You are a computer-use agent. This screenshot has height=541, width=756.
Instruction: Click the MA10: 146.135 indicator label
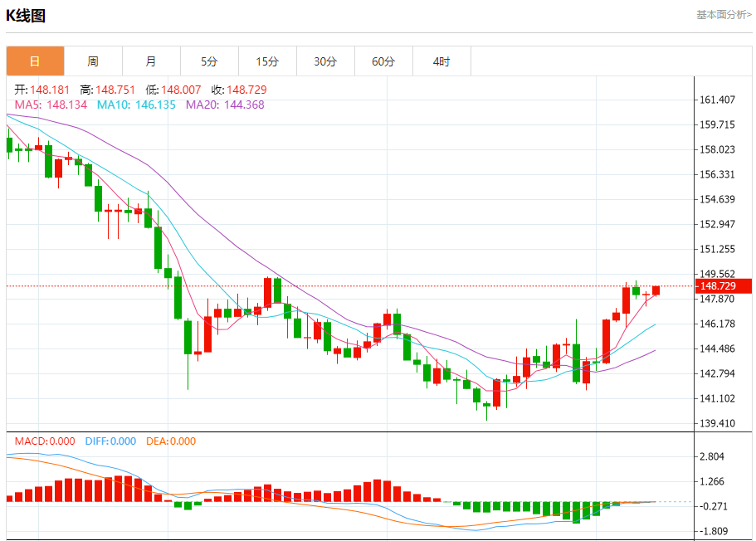136,105
